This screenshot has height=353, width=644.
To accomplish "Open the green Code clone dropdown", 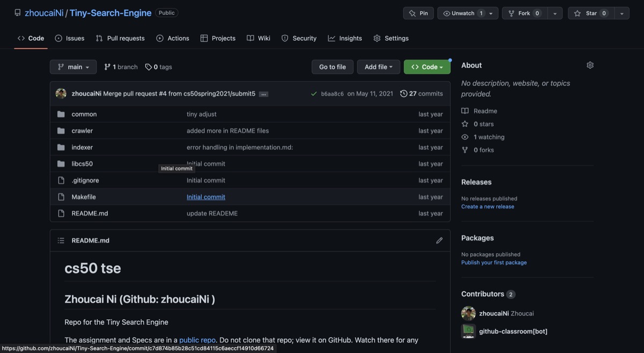I will coord(427,67).
